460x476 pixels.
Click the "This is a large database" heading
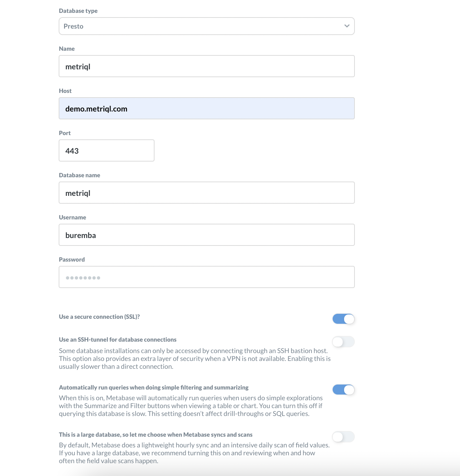tap(156, 435)
